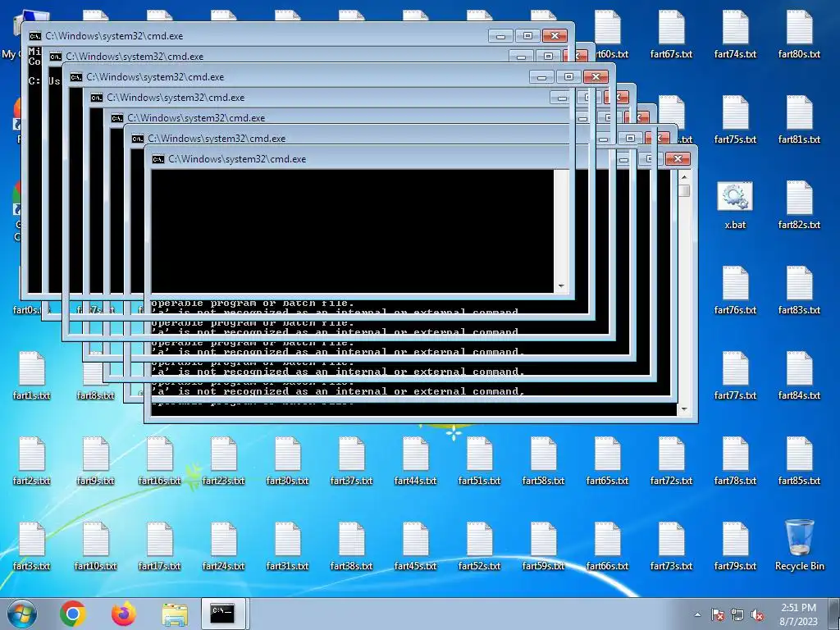Select the fart24s.txt file icon
This screenshot has height=630, width=840.
pyautogui.click(x=223, y=546)
